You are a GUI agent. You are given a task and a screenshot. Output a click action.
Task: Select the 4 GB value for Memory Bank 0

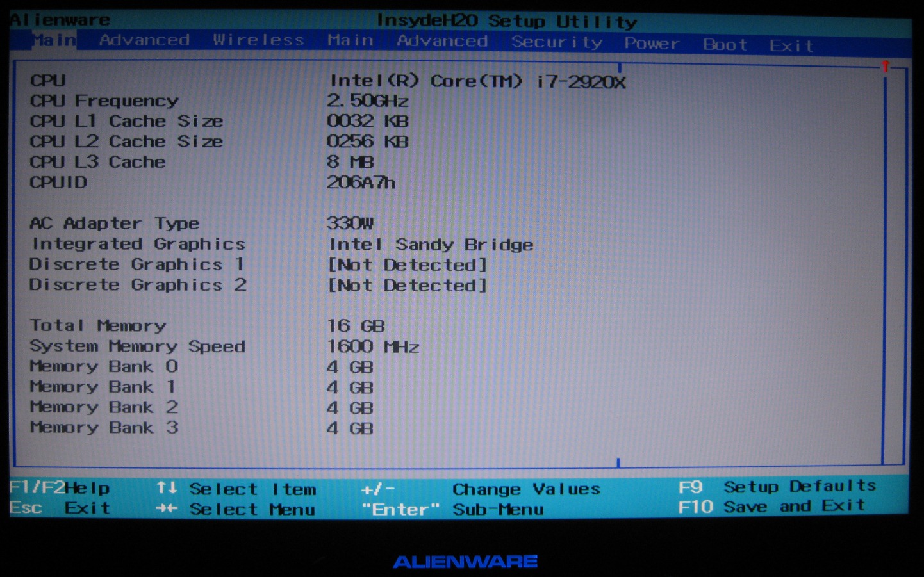pyautogui.click(x=350, y=367)
